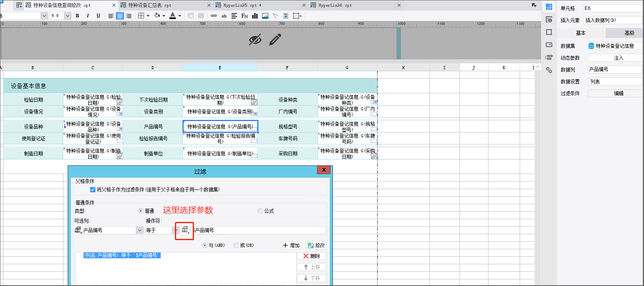
Task: Insert slash line icon
Action: [275, 16]
